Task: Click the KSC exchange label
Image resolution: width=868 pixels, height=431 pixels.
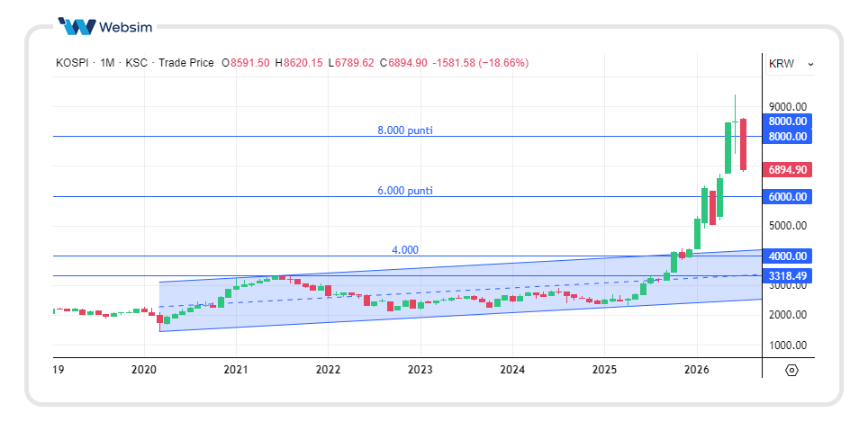Action: click(x=137, y=63)
